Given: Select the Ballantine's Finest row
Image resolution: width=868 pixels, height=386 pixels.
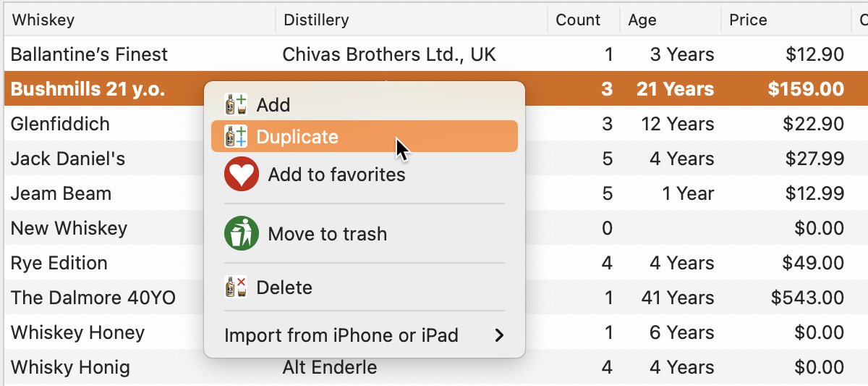Looking at the screenshot, I should coord(434,54).
